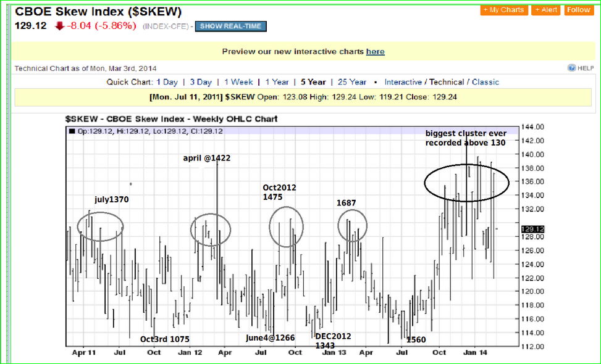
Task: Switch to the Classic chart view
Action: pyautogui.click(x=485, y=82)
